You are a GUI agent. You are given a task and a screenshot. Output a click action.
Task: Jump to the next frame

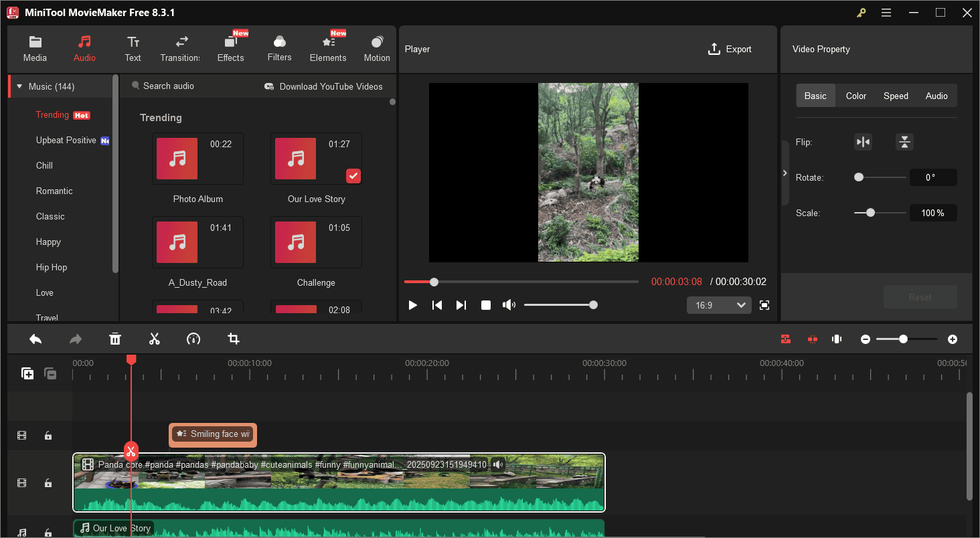click(461, 305)
